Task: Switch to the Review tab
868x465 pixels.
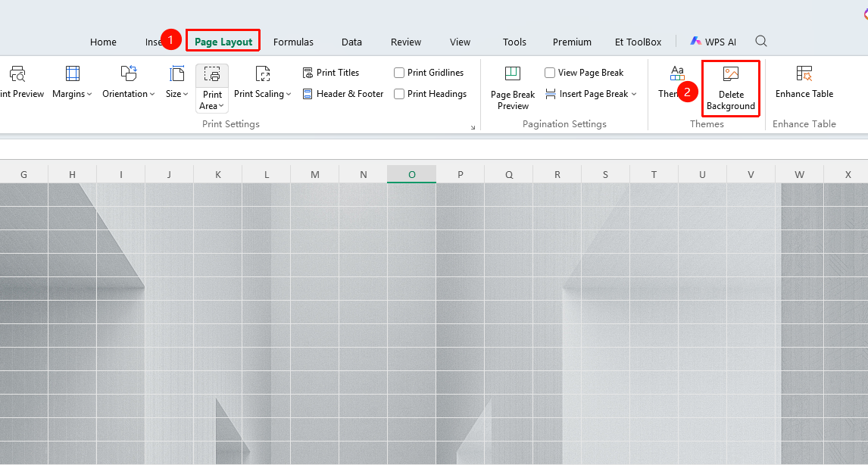Action: pos(406,42)
